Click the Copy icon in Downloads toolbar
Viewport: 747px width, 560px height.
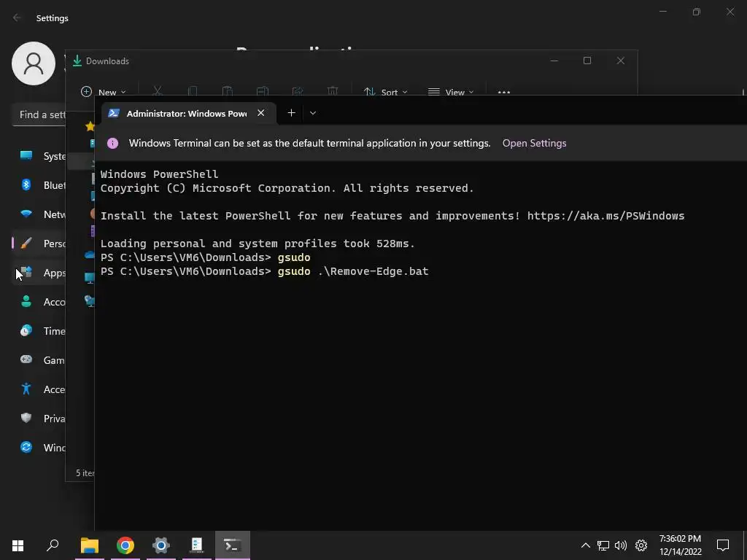click(193, 91)
